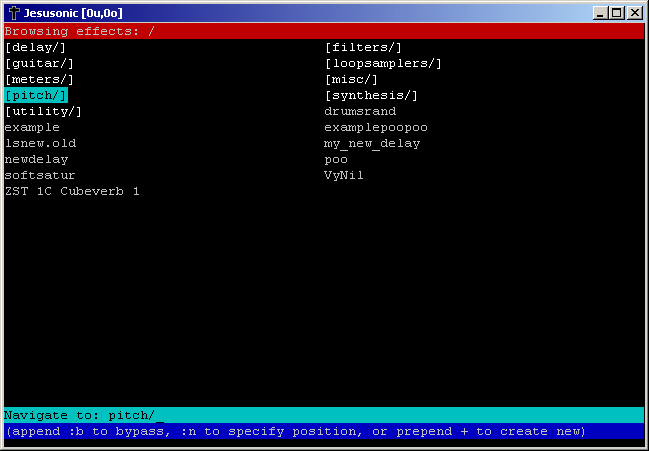
Task: Open the [utility/] effects folder
Action: [43, 111]
